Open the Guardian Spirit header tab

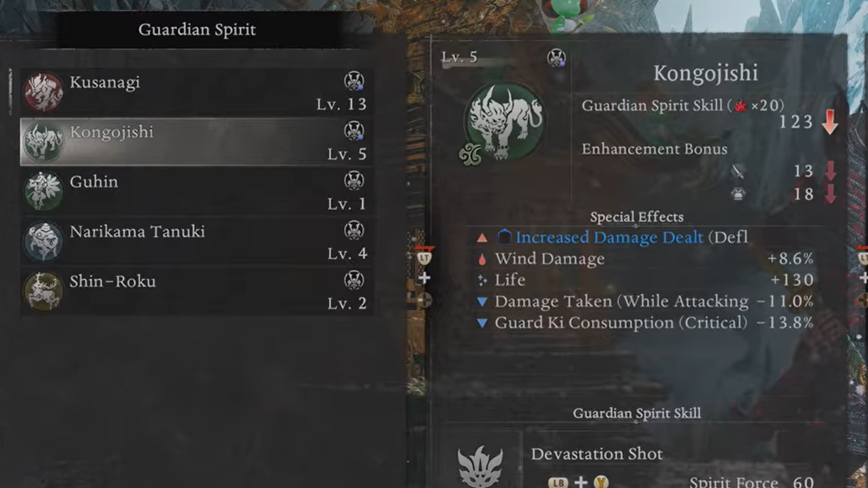click(197, 30)
